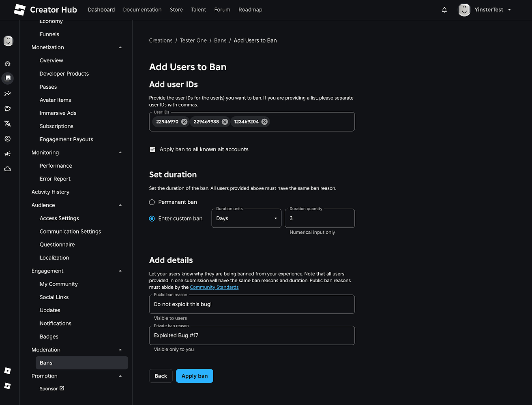This screenshot has height=405, width=532.
Task: Collapse the Monitoring section
Action: [120, 152]
